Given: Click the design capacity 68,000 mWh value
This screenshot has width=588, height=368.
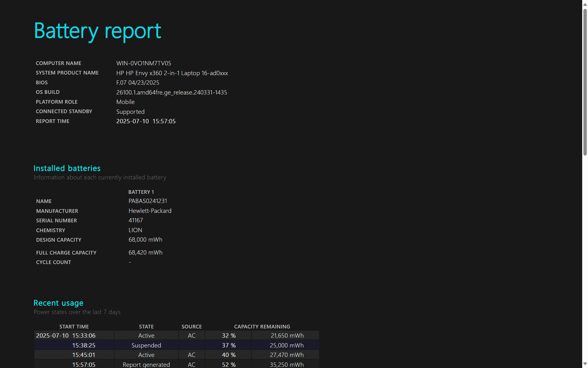Looking at the screenshot, I should tap(145, 240).
